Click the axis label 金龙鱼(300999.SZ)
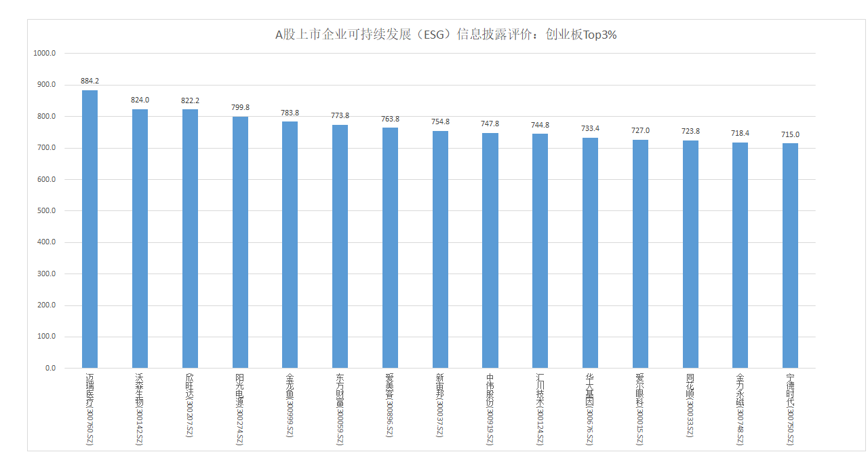The width and height of the screenshot is (868, 452). pos(290,407)
